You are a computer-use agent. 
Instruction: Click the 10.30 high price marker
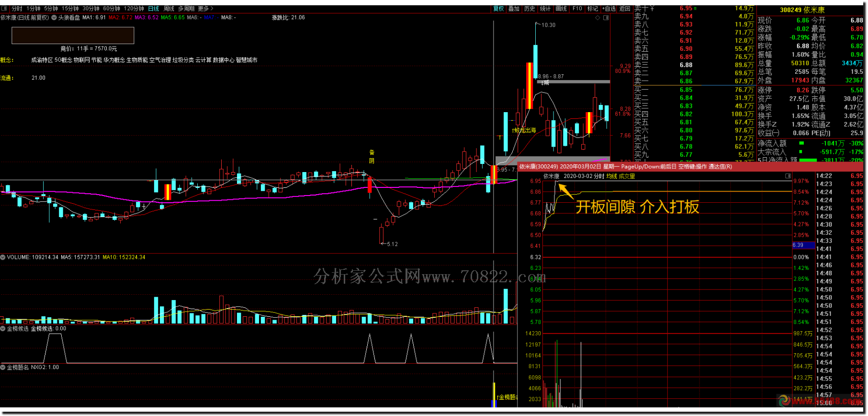coord(548,25)
